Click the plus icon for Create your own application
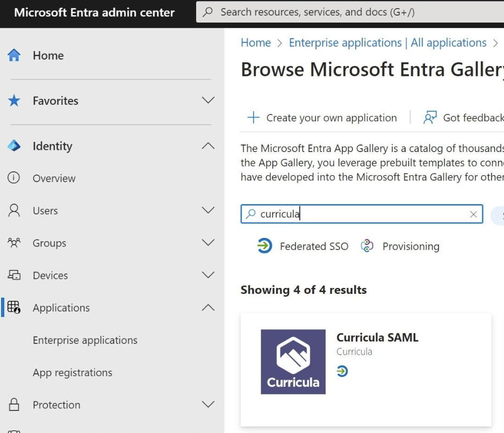 tap(253, 118)
